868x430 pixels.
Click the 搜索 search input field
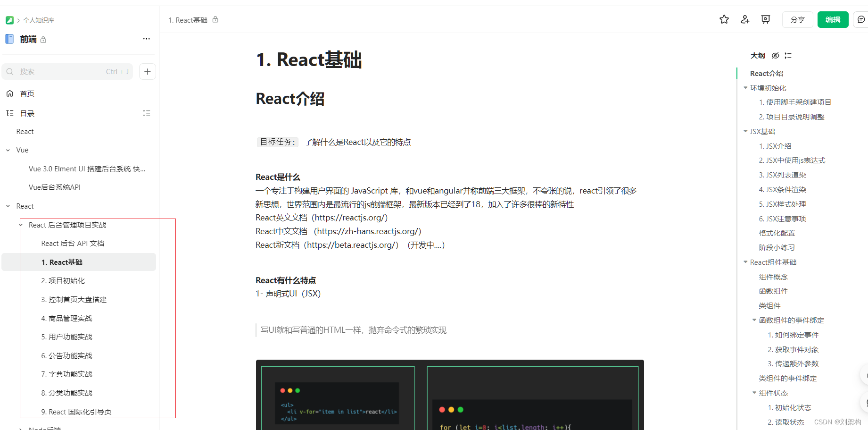coord(67,72)
